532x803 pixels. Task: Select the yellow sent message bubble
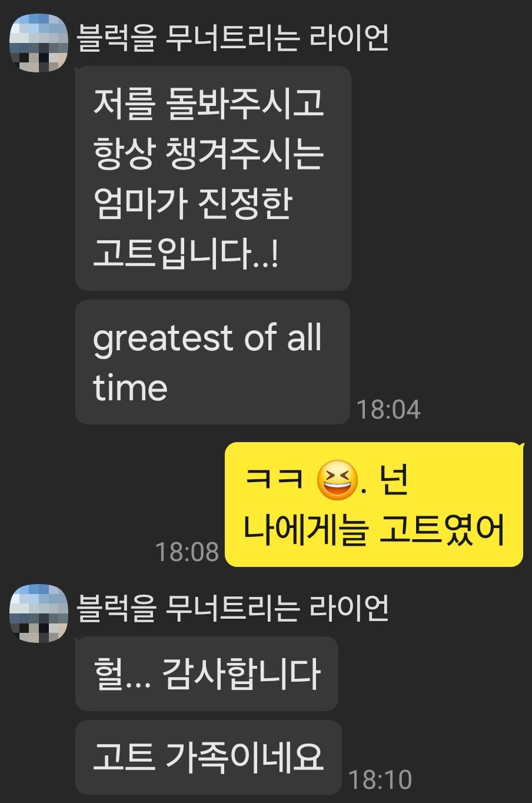point(374,505)
